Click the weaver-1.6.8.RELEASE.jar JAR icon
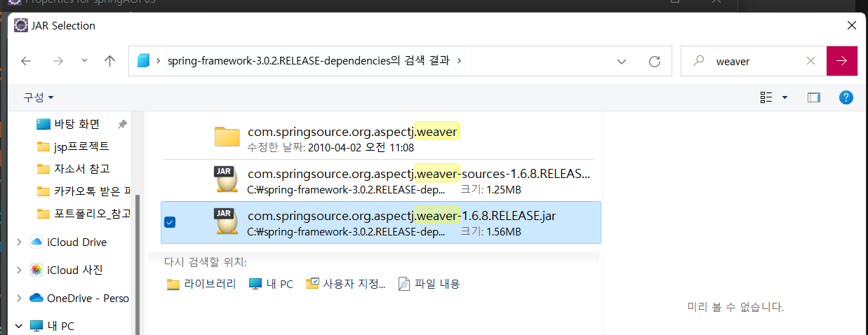 (227, 222)
